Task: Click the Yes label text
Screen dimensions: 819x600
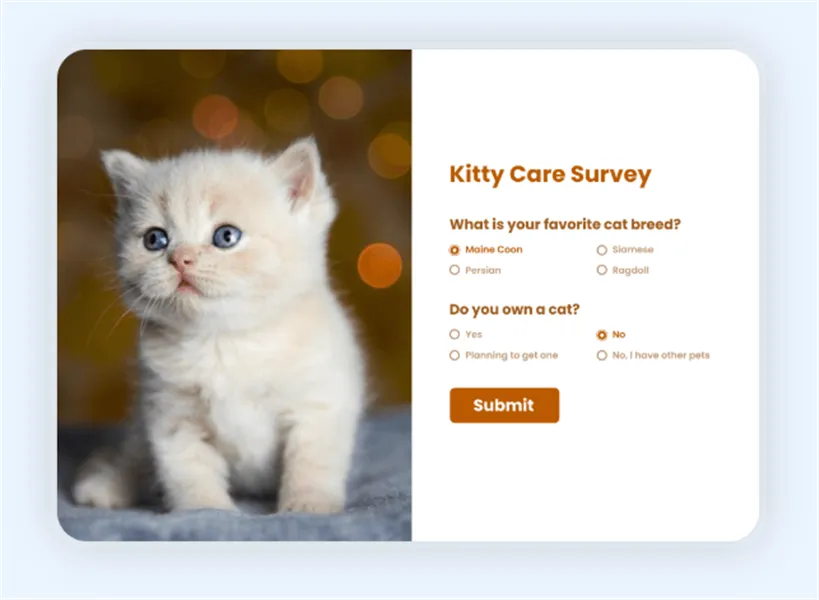Action: (474, 335)
